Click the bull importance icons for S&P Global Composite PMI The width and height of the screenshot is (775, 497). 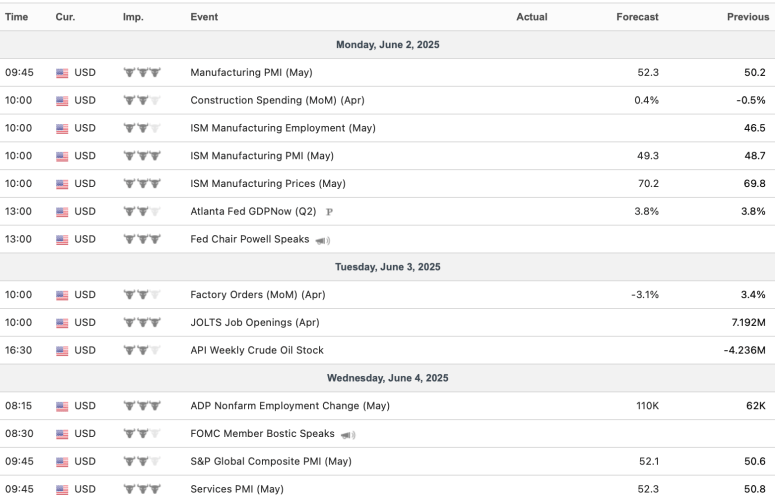(142, 461)
